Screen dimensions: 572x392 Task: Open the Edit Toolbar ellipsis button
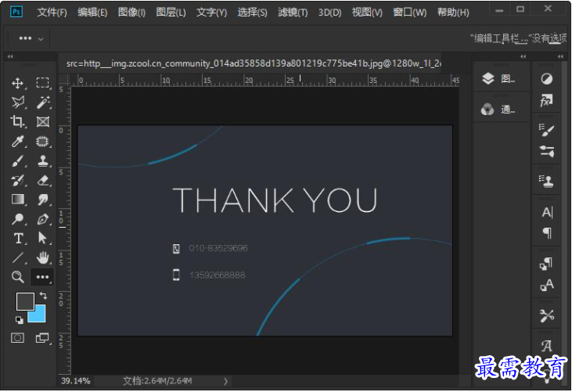(42, 277)
